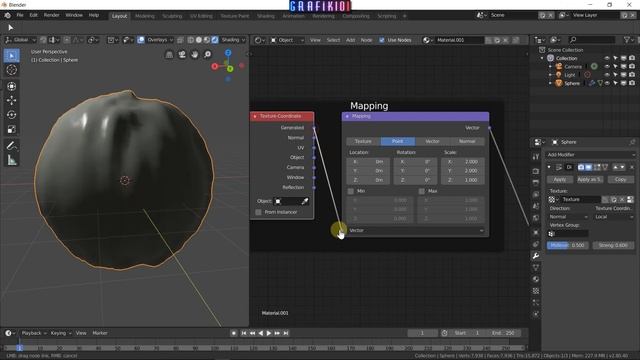This screenshot has height=360, width=640.
Task: Select the Transform tool
Action: click(x=11, y=86)
